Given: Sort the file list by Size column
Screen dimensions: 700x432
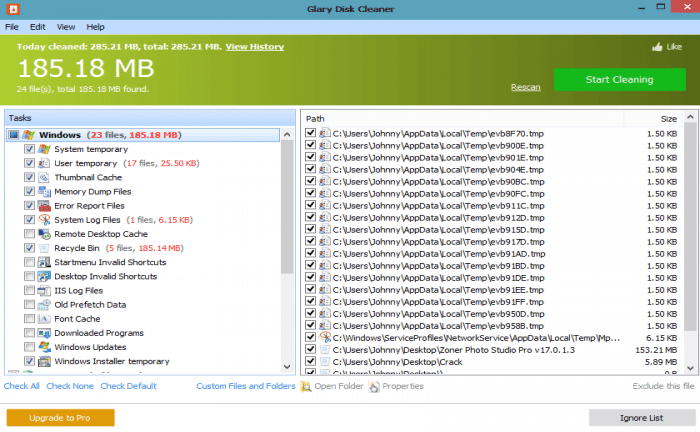Looking at the screenshot, I should (640, 118).
